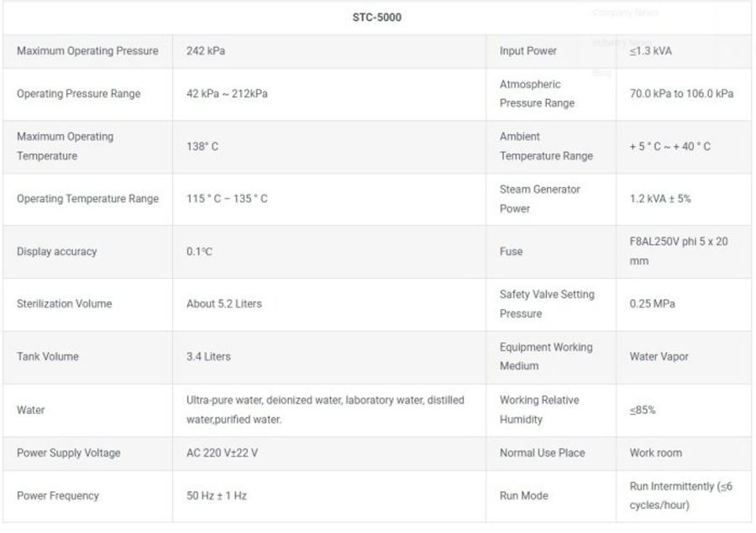
Task: Select the Maximum Operating Pressure label
Action: click(x=87, y=51)
